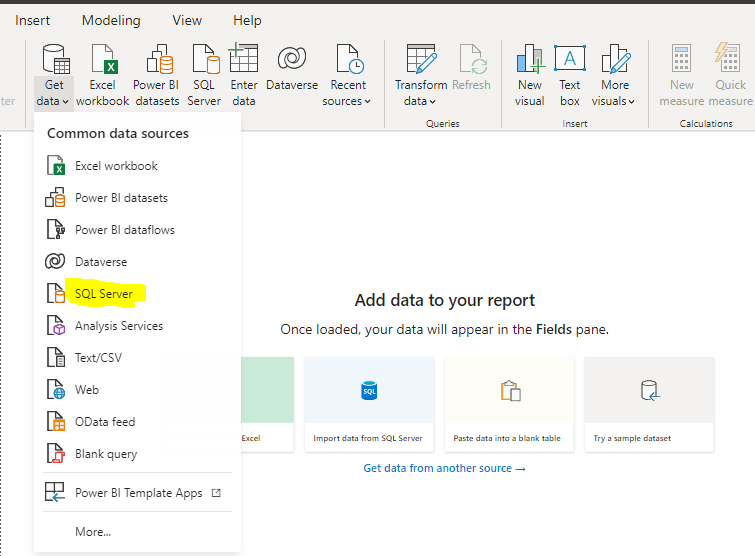Click More... at menu bottom
This screenshot has width=755, height=556.
tap(137, 532)
